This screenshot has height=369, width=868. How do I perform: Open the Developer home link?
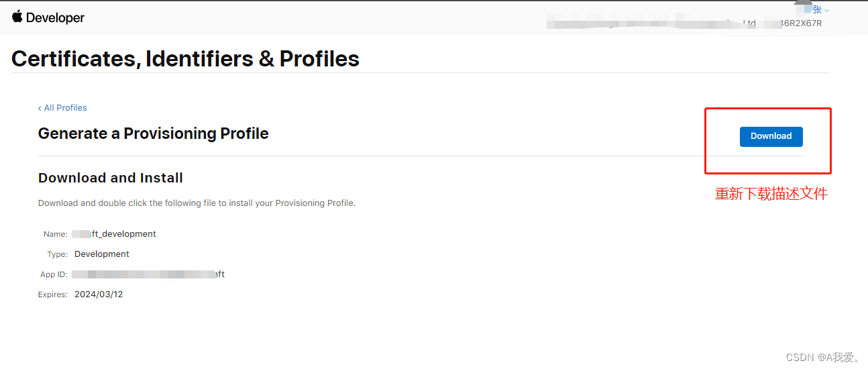(55, 18)
